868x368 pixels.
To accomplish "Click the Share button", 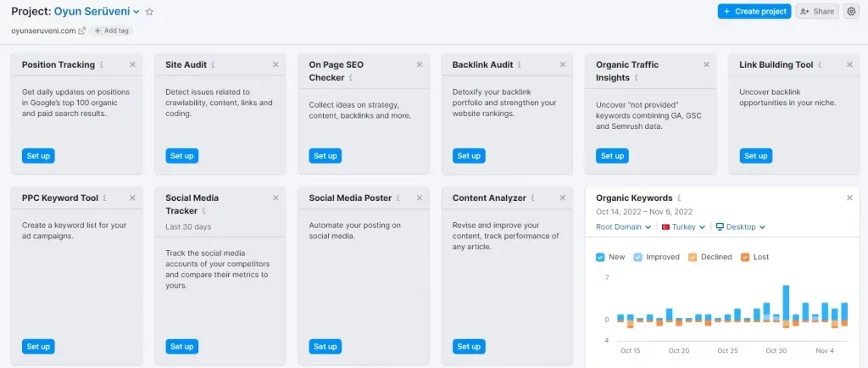I will (818, 12).
